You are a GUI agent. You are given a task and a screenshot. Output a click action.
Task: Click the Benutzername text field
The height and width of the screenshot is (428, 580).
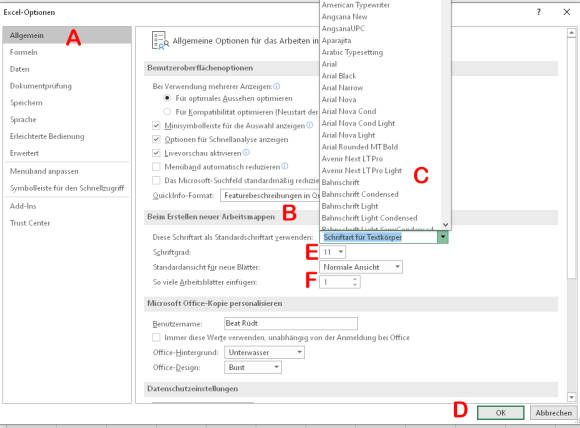(x=291, y=323)
